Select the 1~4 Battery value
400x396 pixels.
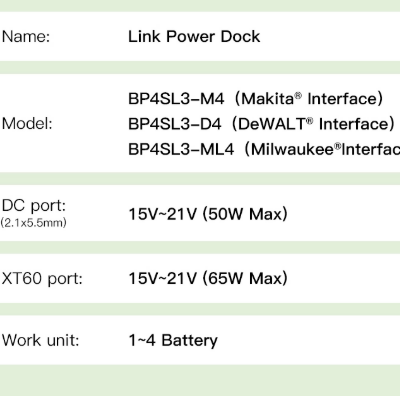[x=173, y=341]
